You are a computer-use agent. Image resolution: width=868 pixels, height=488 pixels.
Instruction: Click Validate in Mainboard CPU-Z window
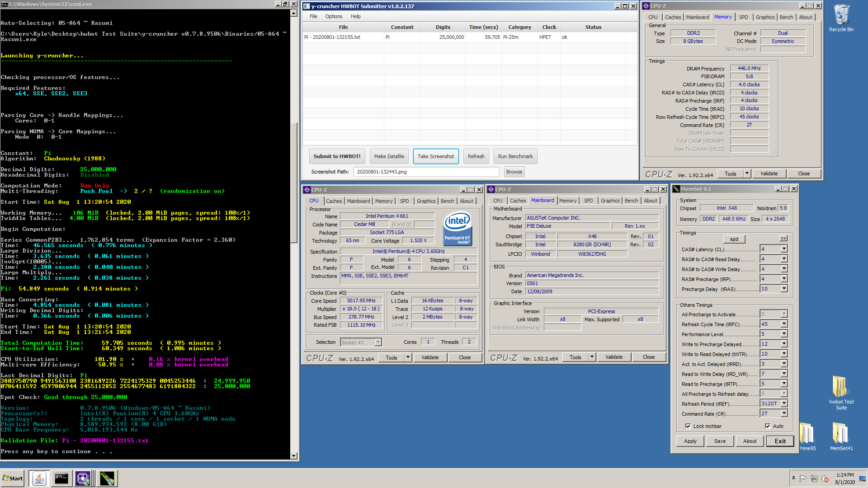click(614, 357)
